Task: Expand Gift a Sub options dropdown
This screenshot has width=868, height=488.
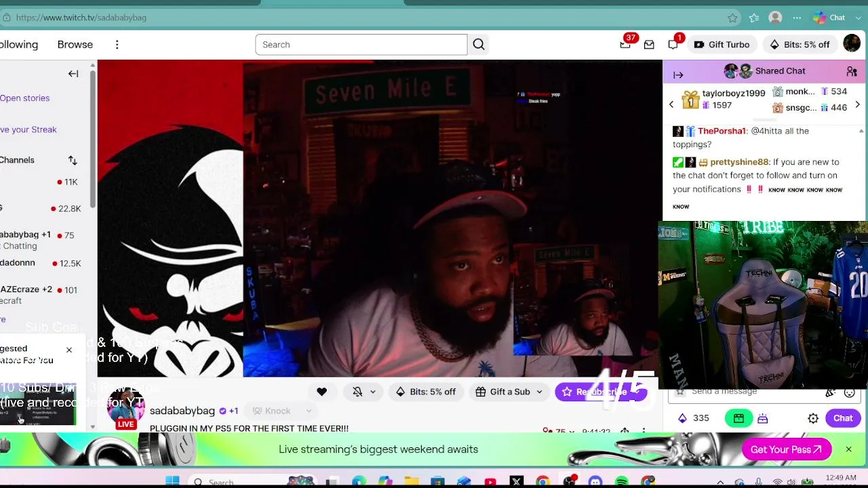Action: point(539,392)
